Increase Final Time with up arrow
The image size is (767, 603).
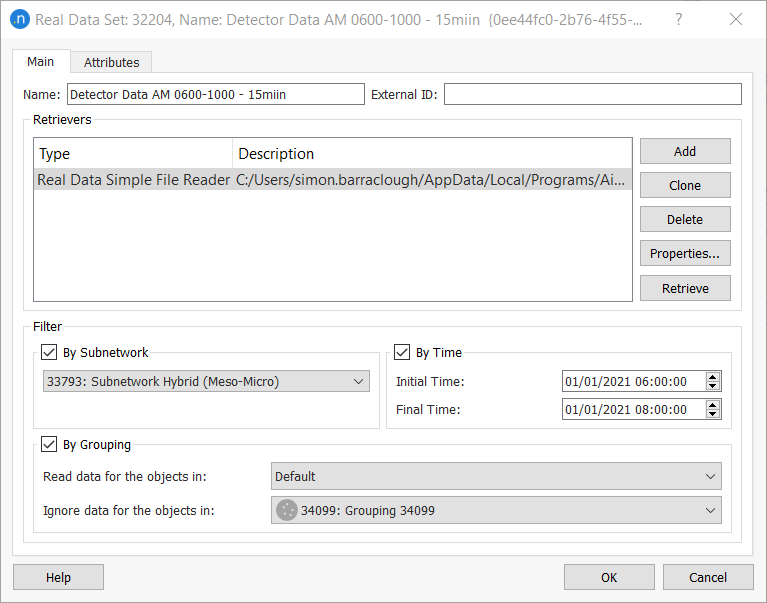(x=713, y=405)
